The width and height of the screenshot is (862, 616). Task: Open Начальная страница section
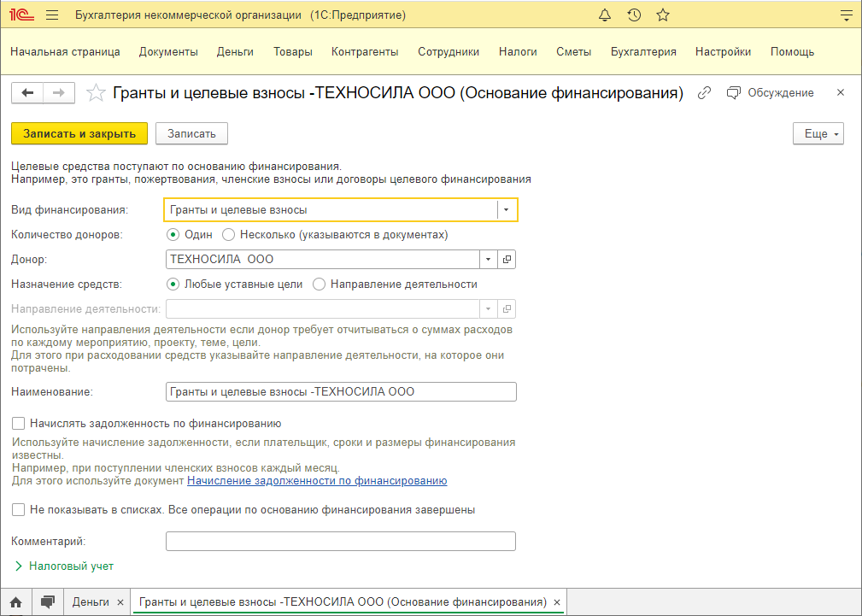tap(65, 52)
